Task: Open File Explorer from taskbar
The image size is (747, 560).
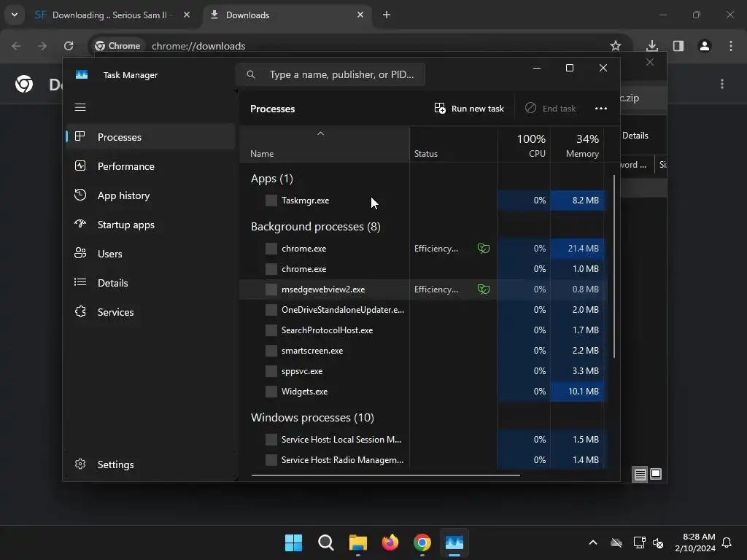Action: click(357, 542)
